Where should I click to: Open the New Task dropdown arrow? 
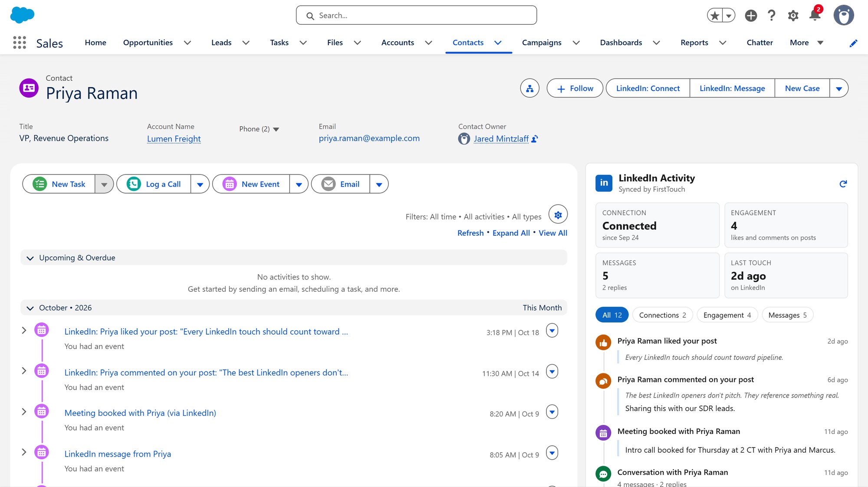(x=104, y=184)
